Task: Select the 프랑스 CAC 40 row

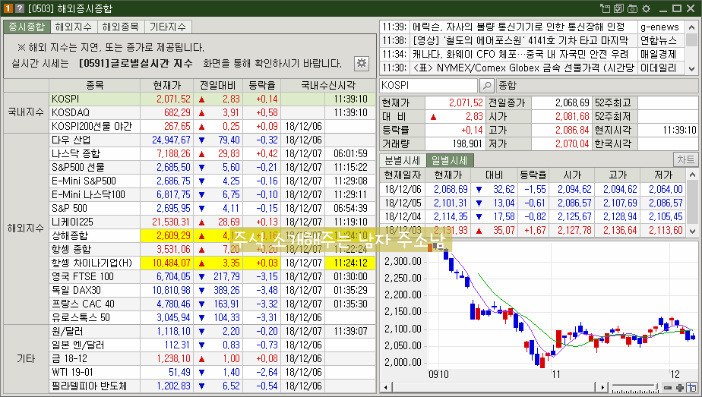Action: pos(212,304)
